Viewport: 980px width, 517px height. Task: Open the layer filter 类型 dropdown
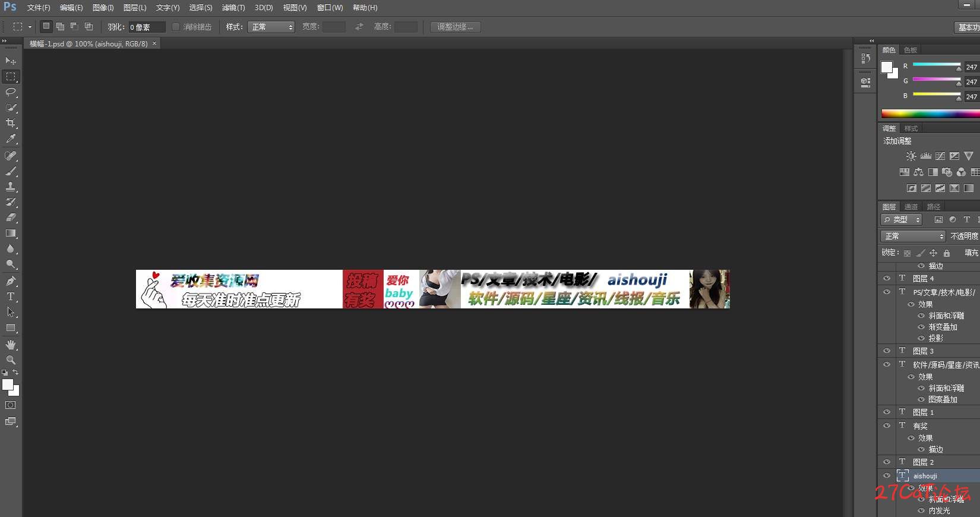pos(901,220)
